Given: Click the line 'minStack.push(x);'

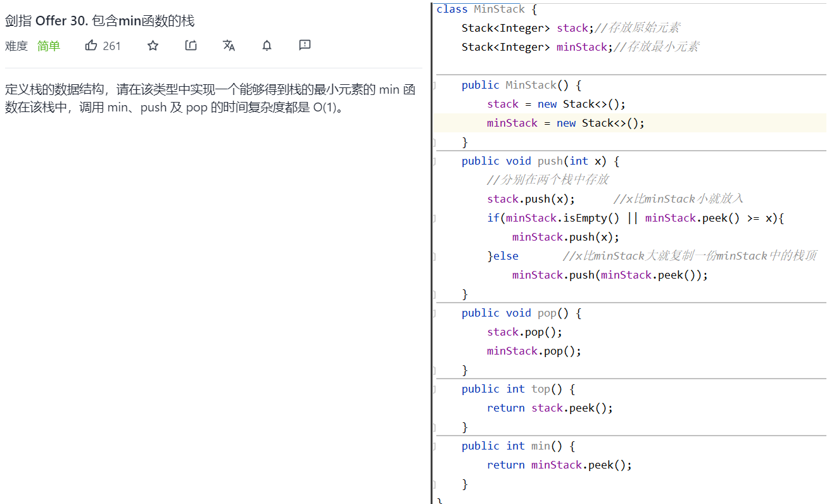Looking at the screenshot, I should (x=566, y=237).
